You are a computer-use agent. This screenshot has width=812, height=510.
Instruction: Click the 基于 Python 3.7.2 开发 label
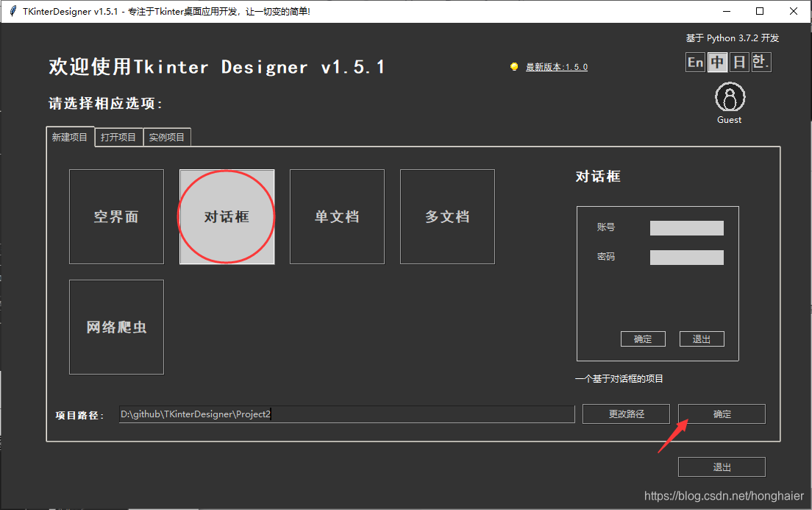coord(733,38)
